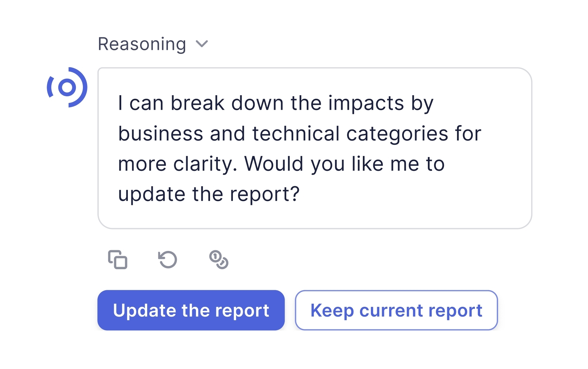
Task: Open the coins token usage icon
Action: (x=218, y=260)
